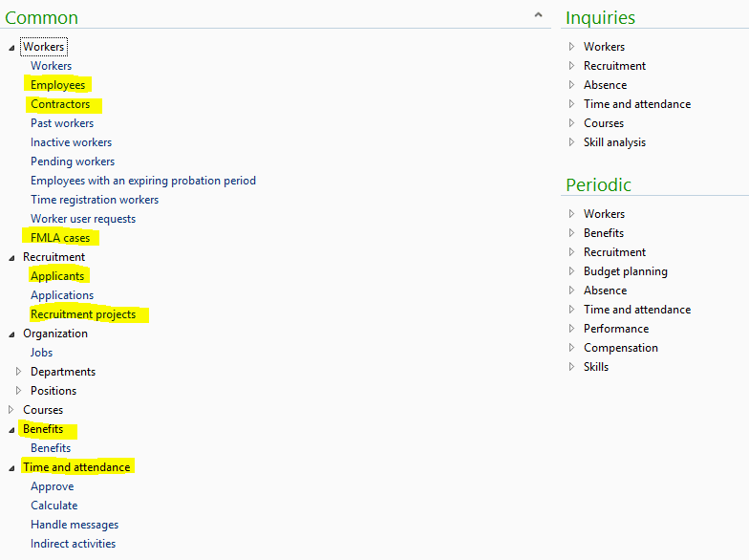The height and width of the screenshot is (560, 749).
Task: Expand Budget planning under Periodic
Action: pos(571,271)
